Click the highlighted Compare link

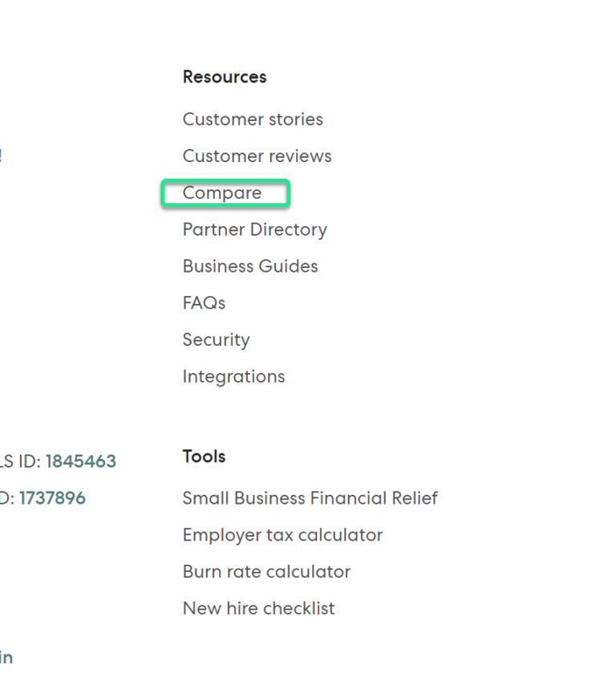tap(222, 193)
